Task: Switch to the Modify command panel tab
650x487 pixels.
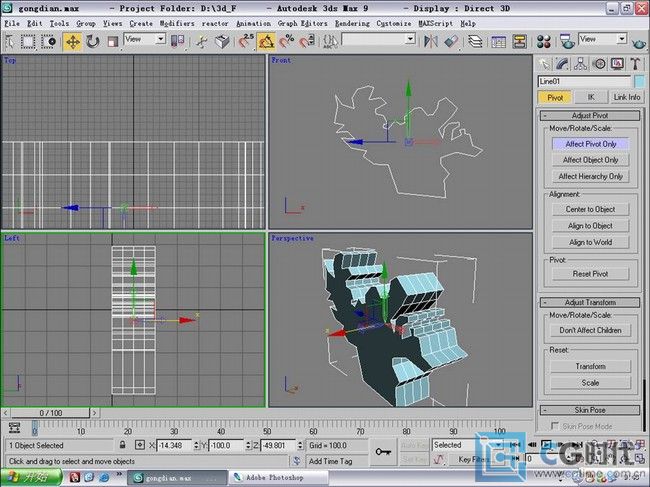Action: (562, 64)
